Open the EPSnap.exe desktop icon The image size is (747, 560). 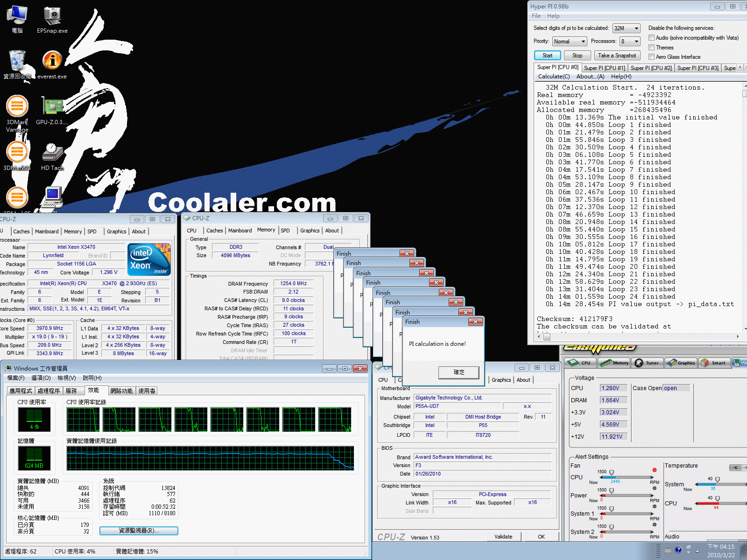click(52, 20)
